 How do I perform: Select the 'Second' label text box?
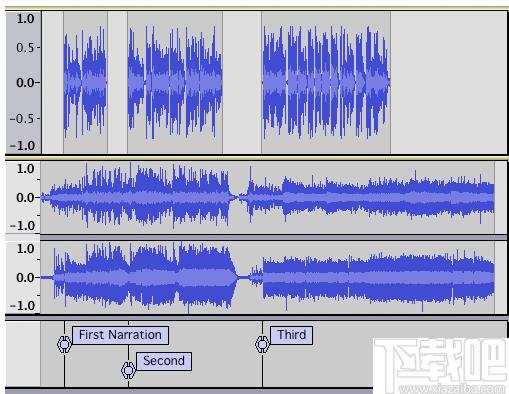pyautogui.click(x=164, y=361)
